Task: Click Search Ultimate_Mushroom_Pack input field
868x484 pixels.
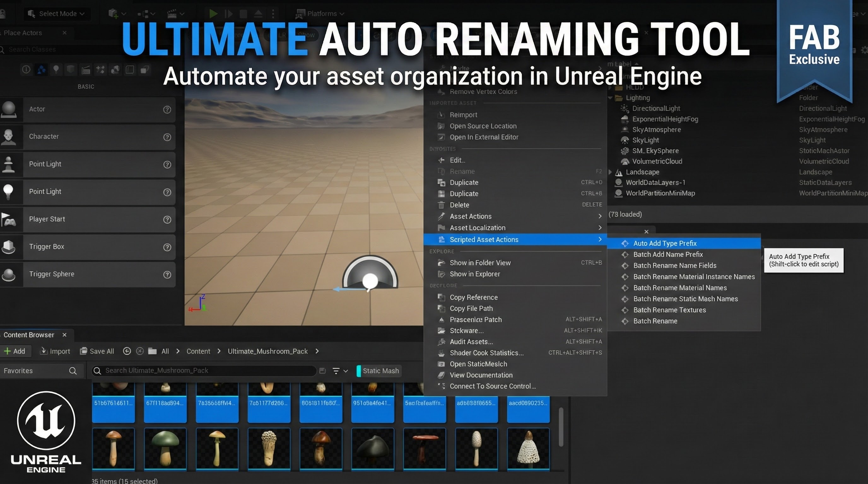Action: [204, 371]
